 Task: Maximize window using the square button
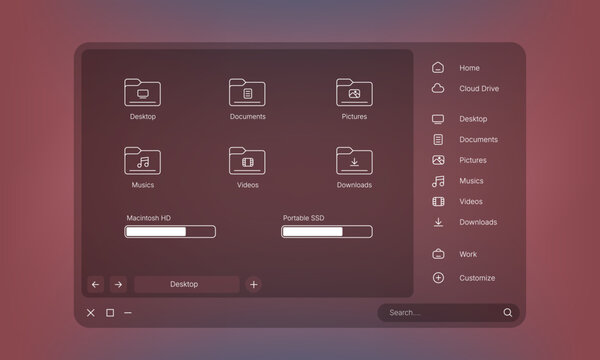[110, 313]
